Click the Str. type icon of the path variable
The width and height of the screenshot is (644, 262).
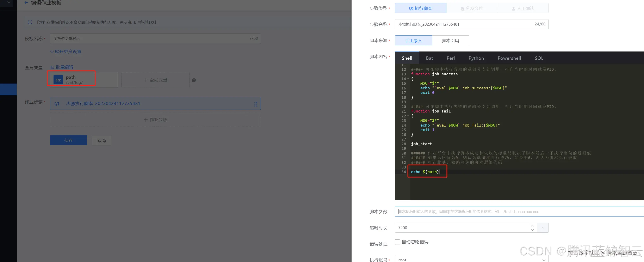pyautogui.click(x=58, y=80)
